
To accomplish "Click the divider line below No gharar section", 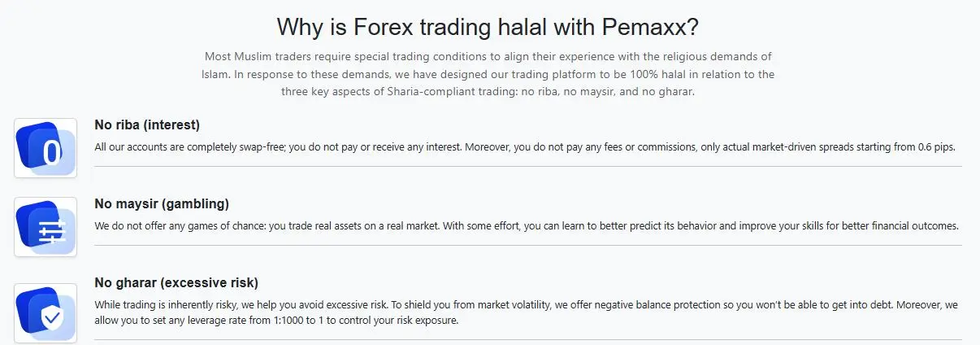I will [528, 339].
